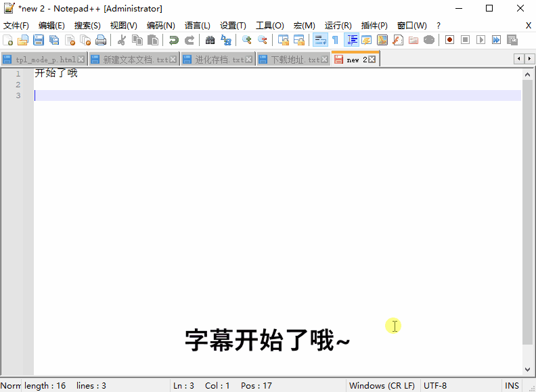Switch to the 进化存档.txt tab
The height and width of the screenshot is (392, 536).
click(218, 60)
